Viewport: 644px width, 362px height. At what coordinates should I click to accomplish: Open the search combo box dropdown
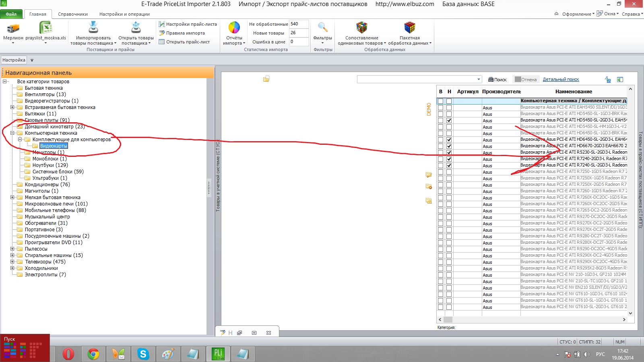pos(479,79)
